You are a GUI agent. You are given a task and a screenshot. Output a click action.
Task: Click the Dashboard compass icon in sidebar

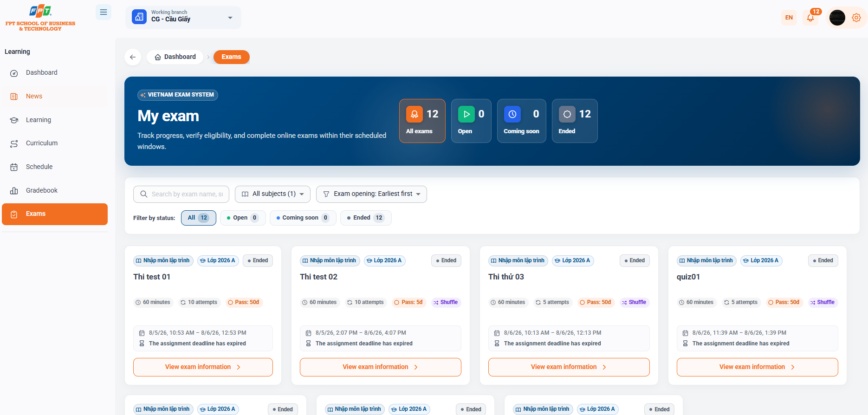[x=14, y=73]
